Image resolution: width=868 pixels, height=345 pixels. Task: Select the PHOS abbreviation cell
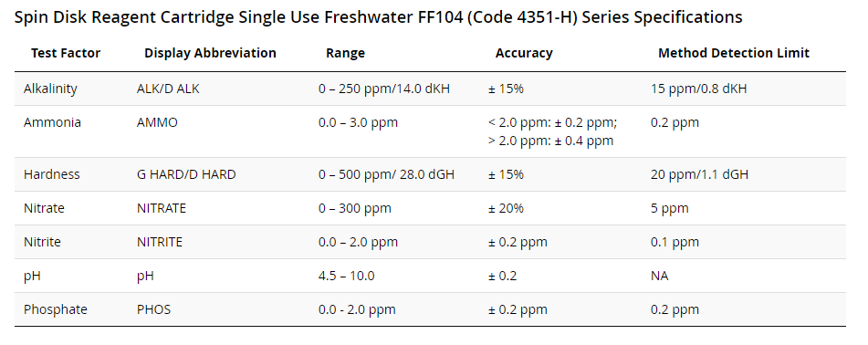(x=153, y=309)
